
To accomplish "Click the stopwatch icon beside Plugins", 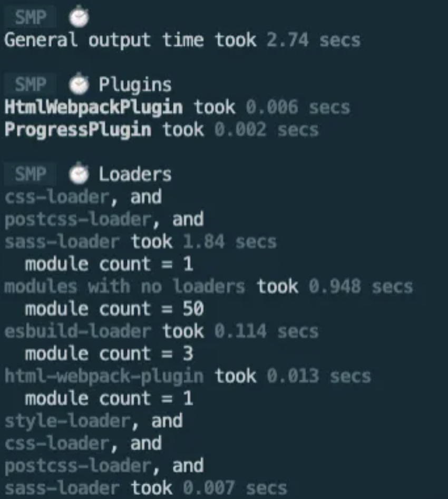I will (x=79, y=84).
